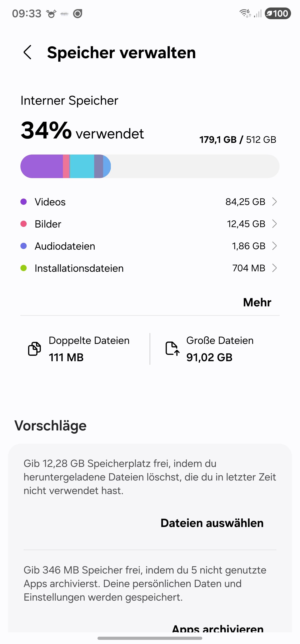Select the Installationsdateien list entry
300x644 pixels.
[x=79, y=268]
